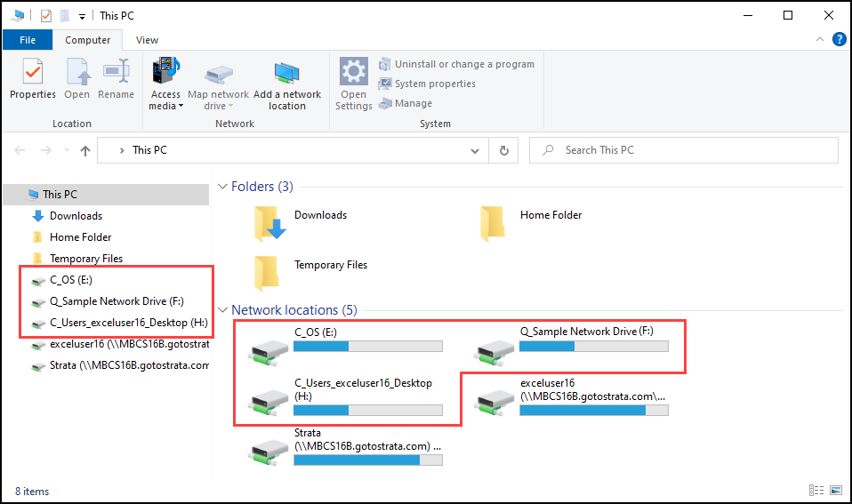Collapse the Folders group header
Screen dimensions: 852x504
(222, 187)
